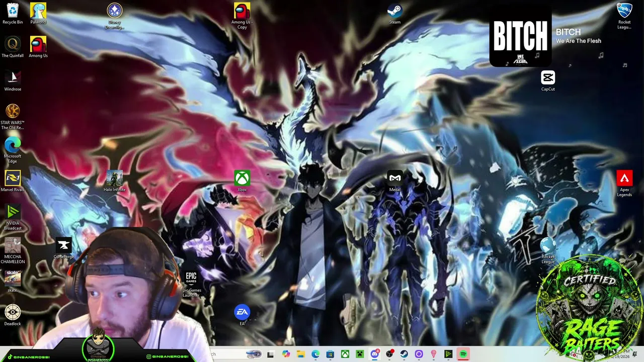Select the Medal desktop icon
The height and width of the screenshot is (362, 644).
(x=395, y=181)
